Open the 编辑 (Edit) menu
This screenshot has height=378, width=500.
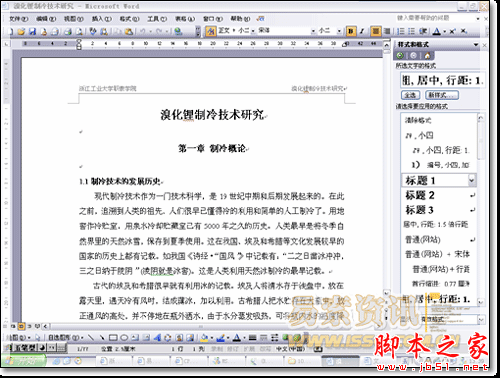(x=46, y=19)
